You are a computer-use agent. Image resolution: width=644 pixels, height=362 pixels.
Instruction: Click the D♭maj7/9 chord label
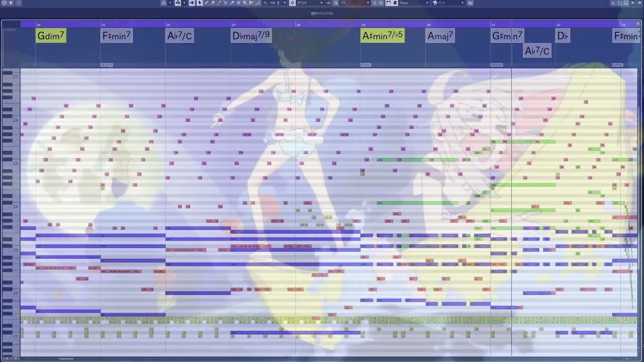click(251, 36)
